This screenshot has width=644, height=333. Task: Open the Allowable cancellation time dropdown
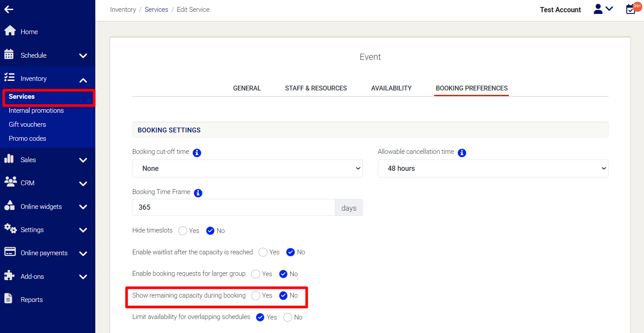[x=493, y=168]
